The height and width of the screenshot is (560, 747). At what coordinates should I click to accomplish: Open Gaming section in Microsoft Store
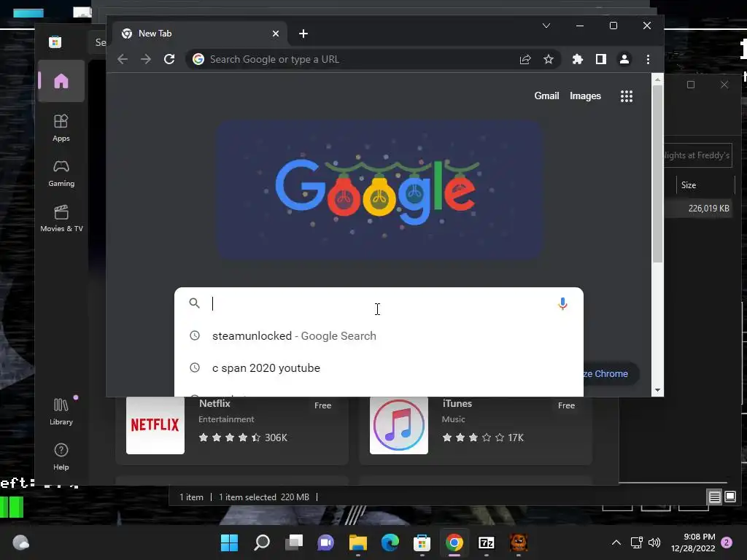pos(61,174)
